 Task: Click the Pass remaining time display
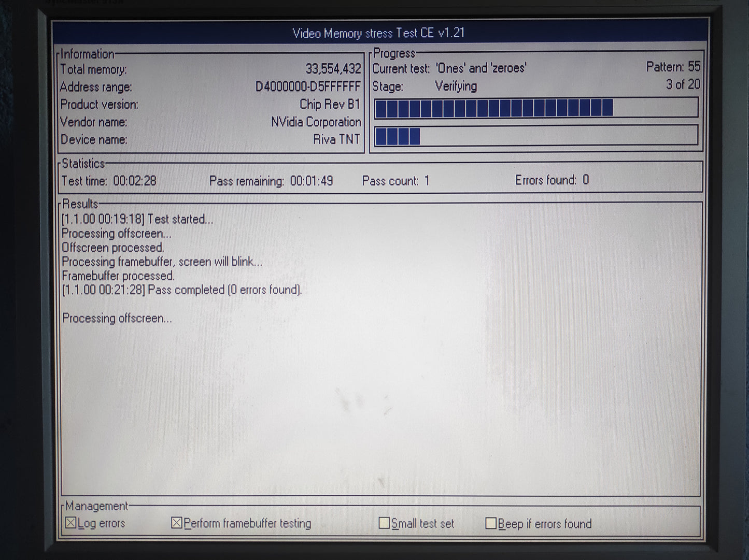click(x=311, y=181)
